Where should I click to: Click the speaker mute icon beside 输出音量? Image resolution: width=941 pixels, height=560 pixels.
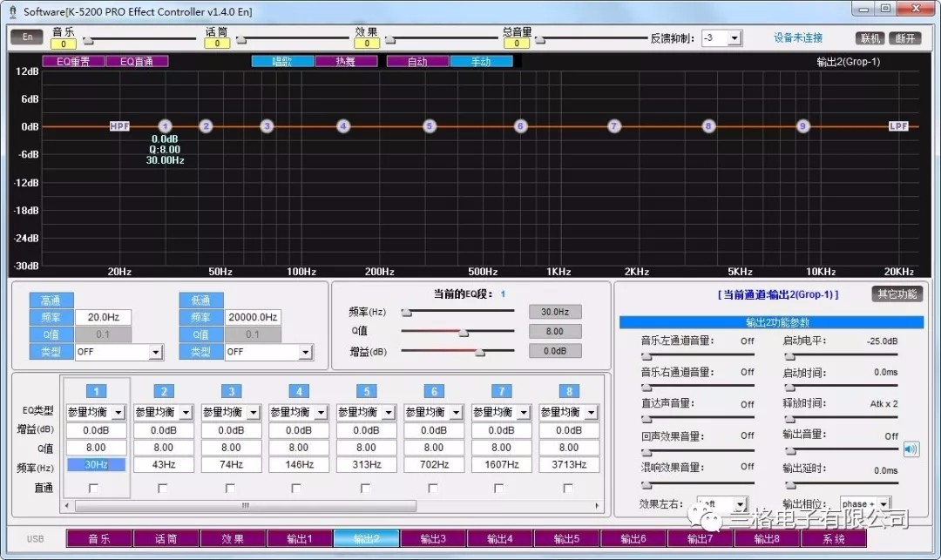[911, 449]
